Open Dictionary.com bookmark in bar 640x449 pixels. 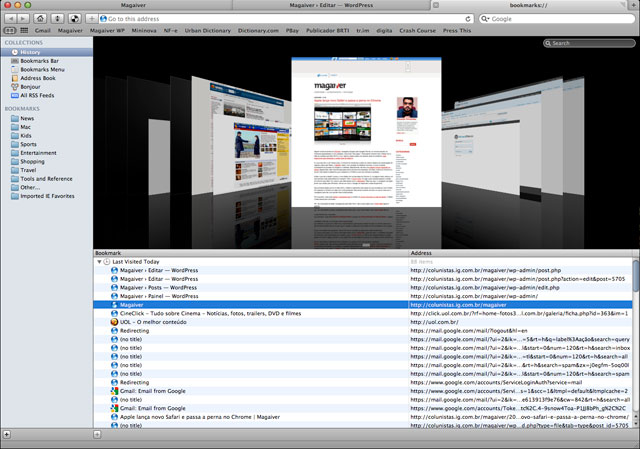pyautogui.click(x=258, y=31)
